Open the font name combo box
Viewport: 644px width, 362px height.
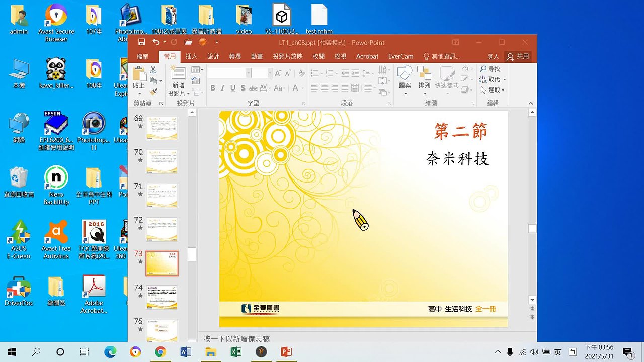(229, 73)
